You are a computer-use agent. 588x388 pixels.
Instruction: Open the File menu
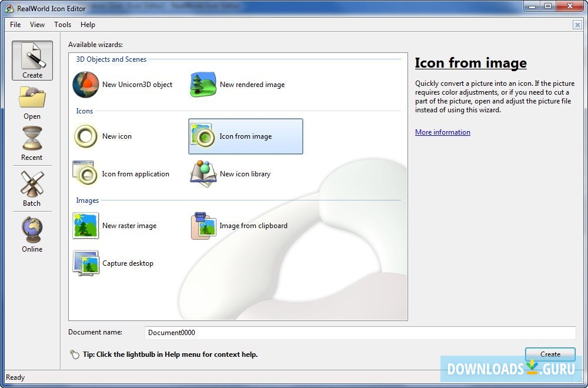[x=15, y=25]
